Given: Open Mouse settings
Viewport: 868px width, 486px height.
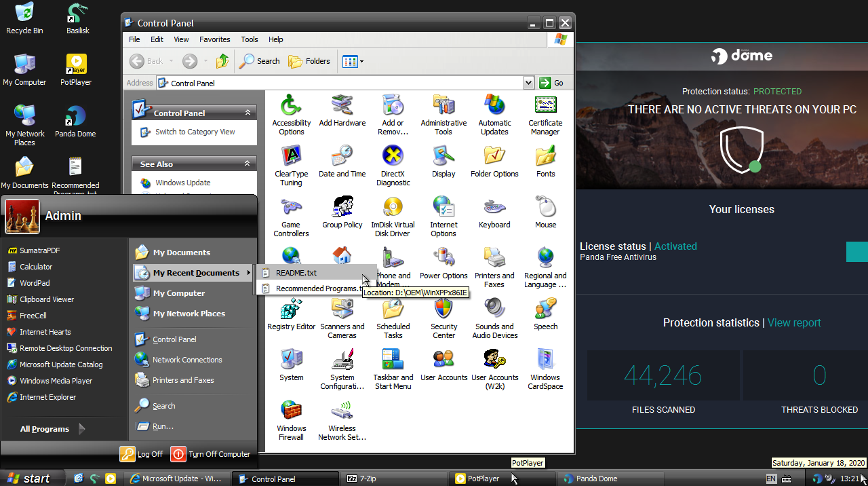Looking at the screenshot, I should [545, 212].
